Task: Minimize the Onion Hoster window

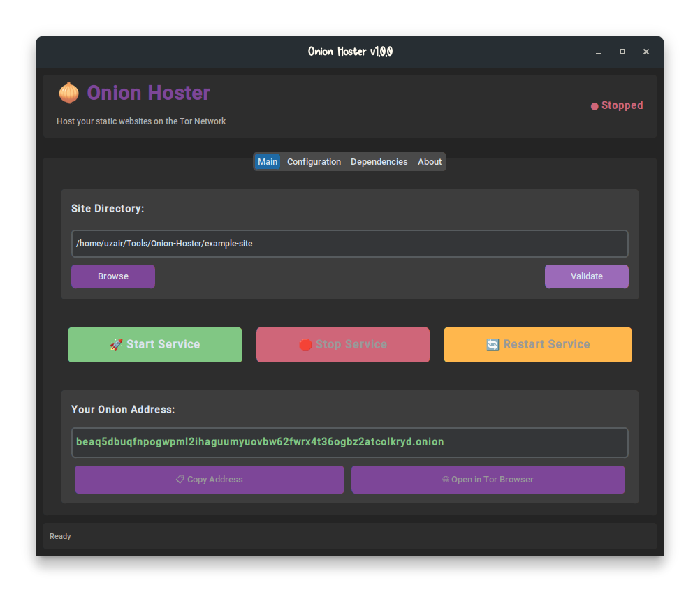Action: pos(598,52)
